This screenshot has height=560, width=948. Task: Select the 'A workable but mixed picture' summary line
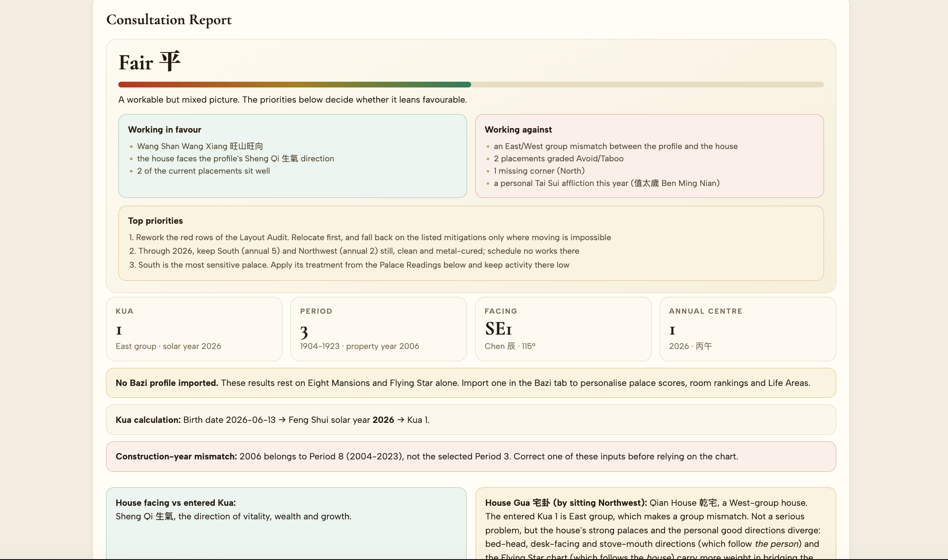[292, 100]
